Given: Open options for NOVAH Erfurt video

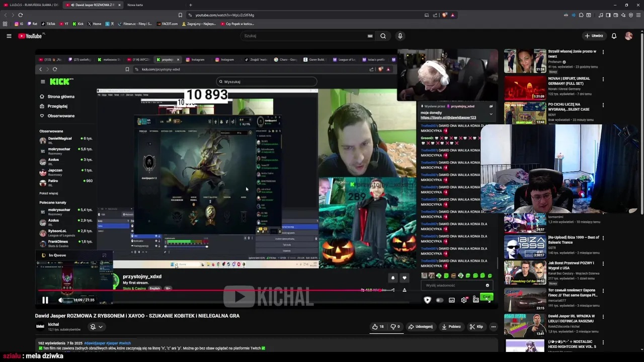Looking at the screenshot, I should point(603,79).
